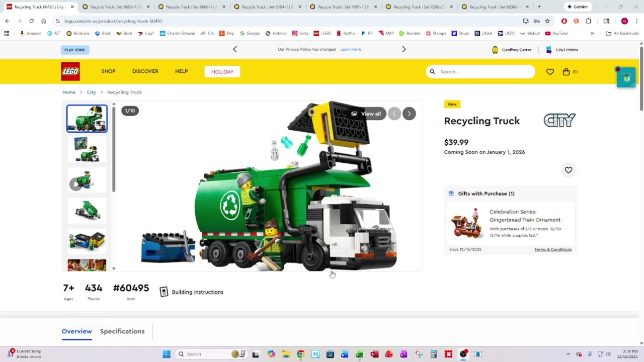
Task: Click the LEGO logo in the header
Action: [x=70, y=71]
